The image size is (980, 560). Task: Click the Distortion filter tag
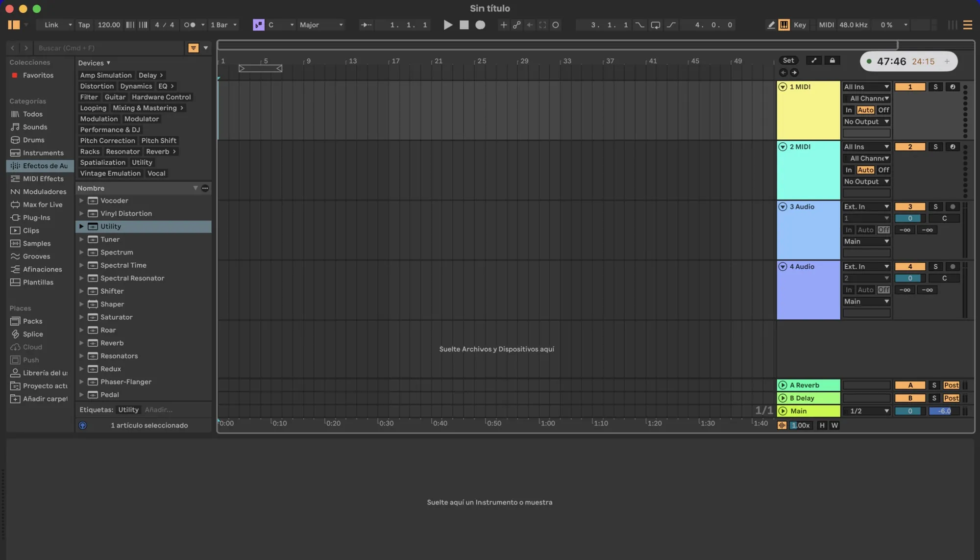point(97,86)
